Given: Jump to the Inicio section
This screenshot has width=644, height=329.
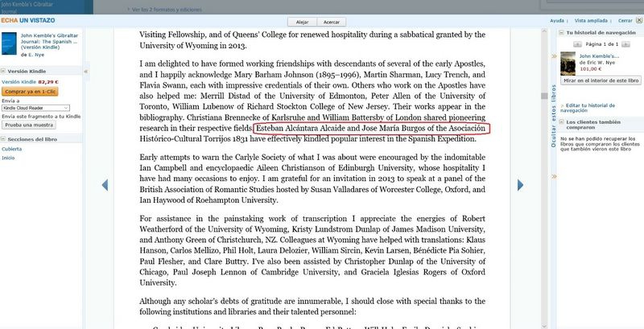Looking at the screenshot, I should pyautogui.click(x=8, y=158).
